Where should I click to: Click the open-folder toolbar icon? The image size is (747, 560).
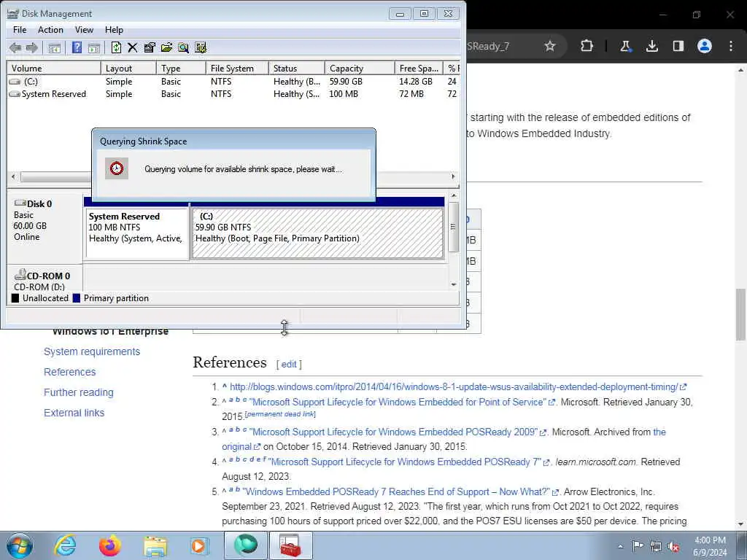pyautogui.click(x=166, y=47)
